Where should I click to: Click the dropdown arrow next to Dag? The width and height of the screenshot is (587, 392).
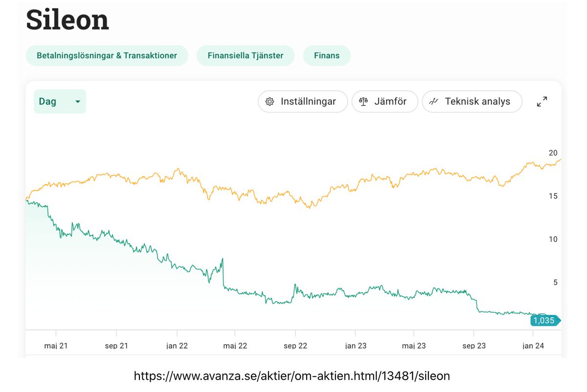pyautogui.click(x=77, y=102)
